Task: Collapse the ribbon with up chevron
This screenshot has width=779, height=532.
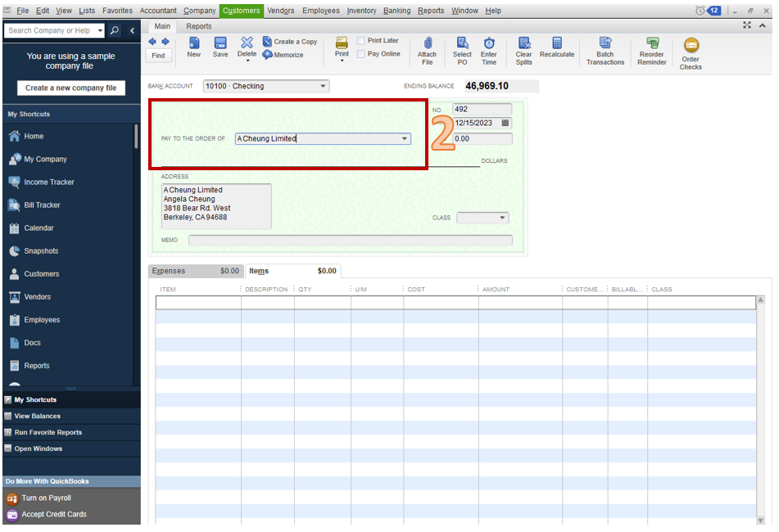Action: (763, 25)
